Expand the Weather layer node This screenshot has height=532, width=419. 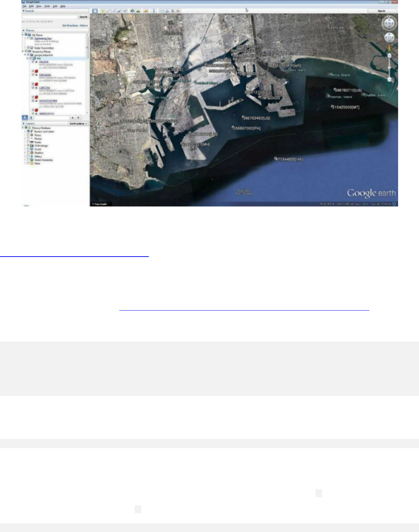pos(25,153)
